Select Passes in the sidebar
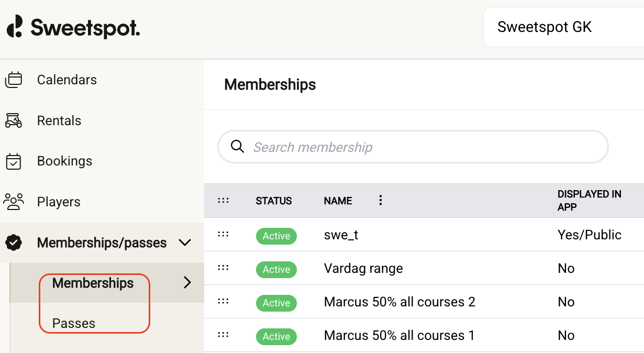Screen dimensions: 644x353 coord(74,323)
